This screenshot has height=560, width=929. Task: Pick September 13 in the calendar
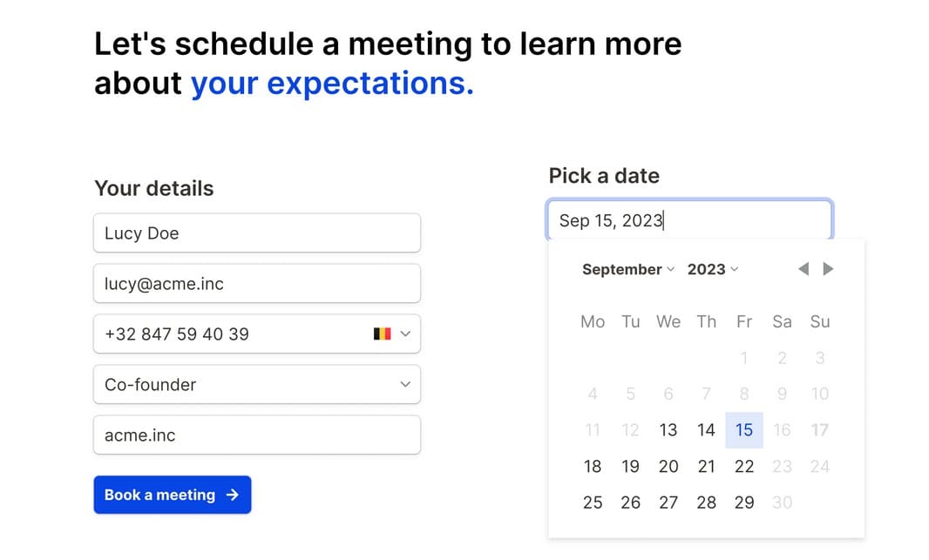[668, 429]
